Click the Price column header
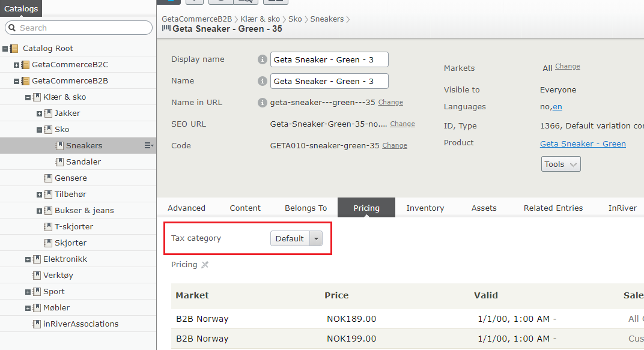This screenshot has width=644, height=350. click(x=336, y=295)
